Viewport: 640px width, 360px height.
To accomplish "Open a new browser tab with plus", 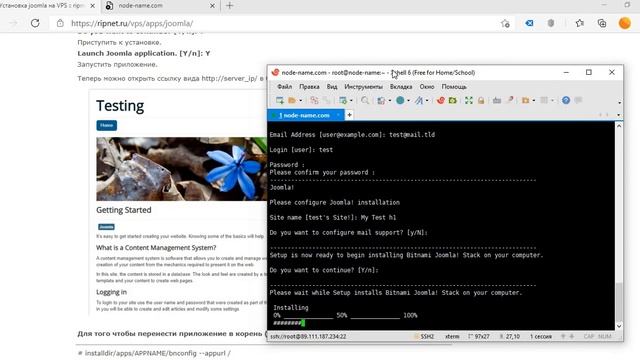I will [229, 6].
